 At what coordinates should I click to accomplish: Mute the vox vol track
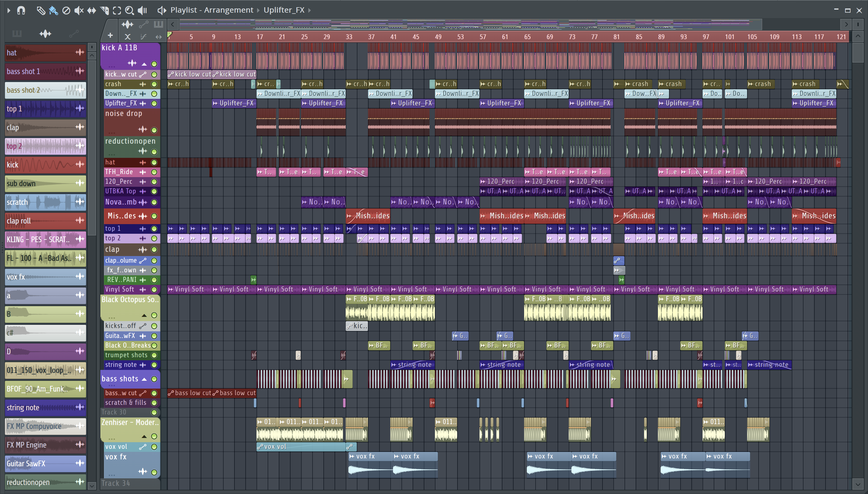pos(154,447)
